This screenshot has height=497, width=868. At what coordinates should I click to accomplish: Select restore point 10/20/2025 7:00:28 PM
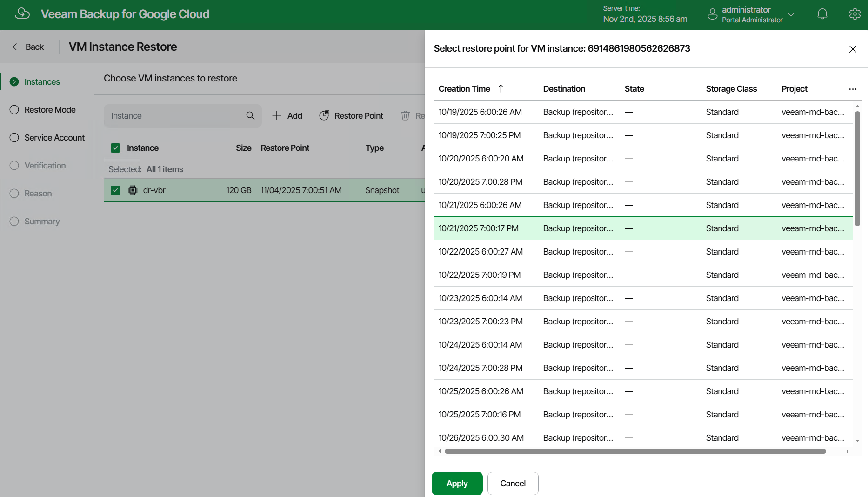click(x=643, y=182)
